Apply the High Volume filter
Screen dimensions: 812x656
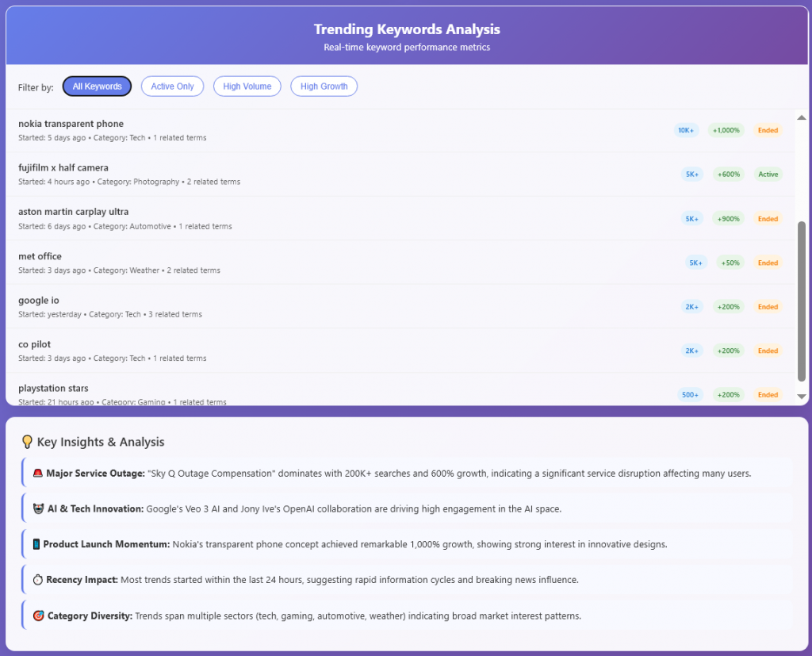(x=247, y=86)
